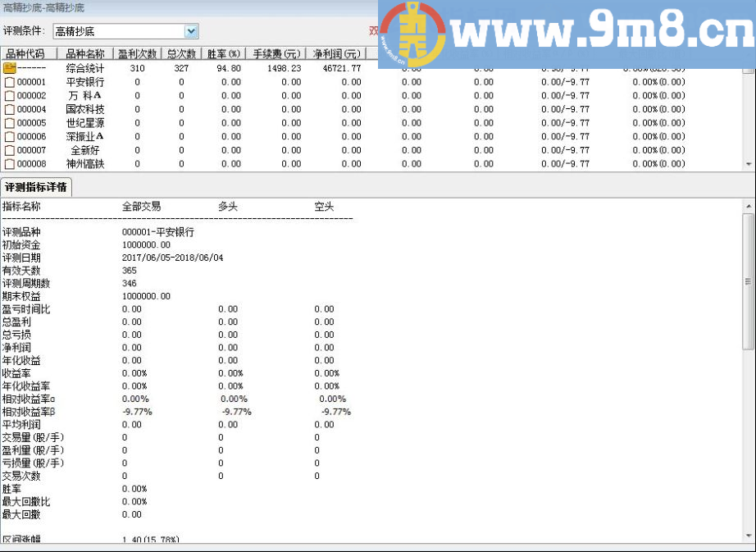The image size is (756, 552).
Task: Sort by 净利润(元) column header
Action: tap(336, 53)
